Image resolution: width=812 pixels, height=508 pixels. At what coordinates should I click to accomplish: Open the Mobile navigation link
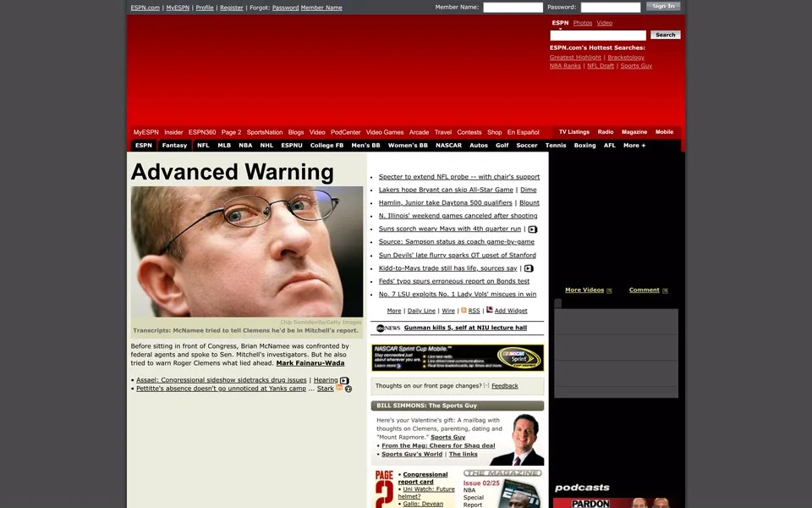[664, 132]
